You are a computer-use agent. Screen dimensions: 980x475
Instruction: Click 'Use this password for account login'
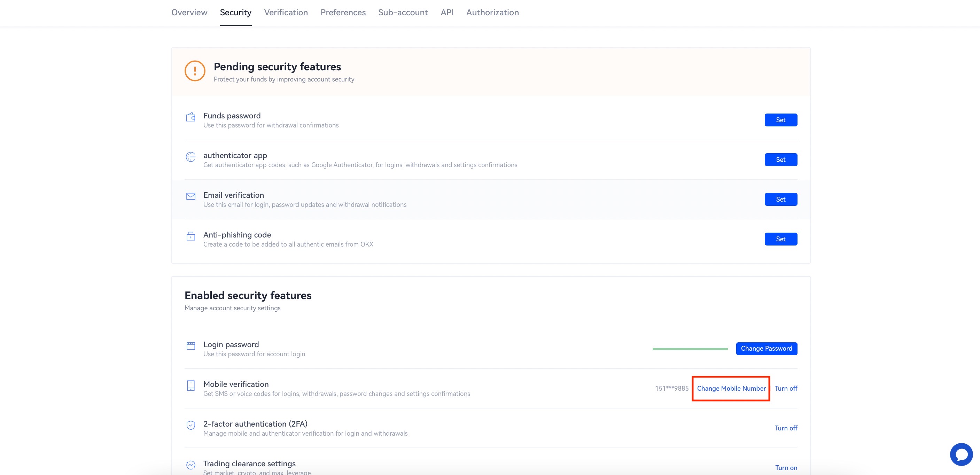click(x=254, y=354)
